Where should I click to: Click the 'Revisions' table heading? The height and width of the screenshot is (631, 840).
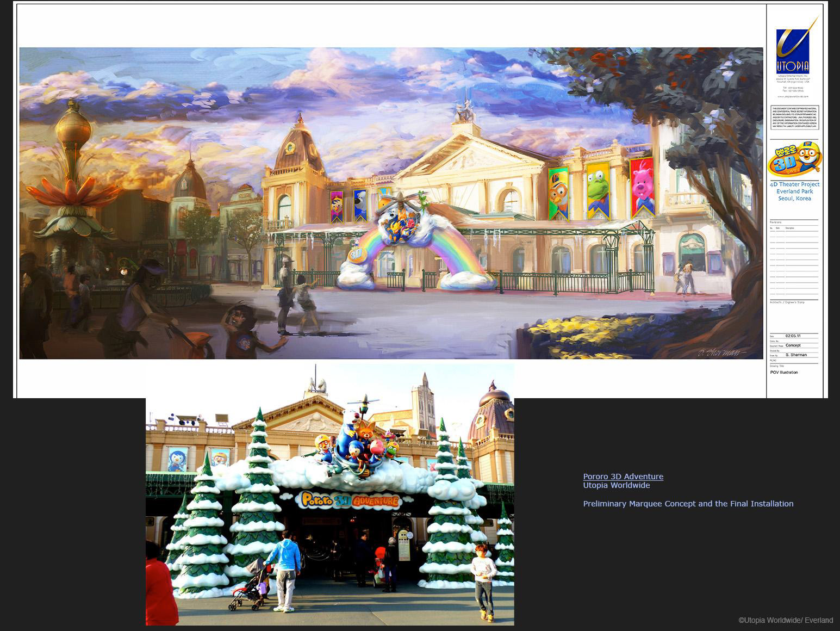pyautogui.click(x=775, y=222)
